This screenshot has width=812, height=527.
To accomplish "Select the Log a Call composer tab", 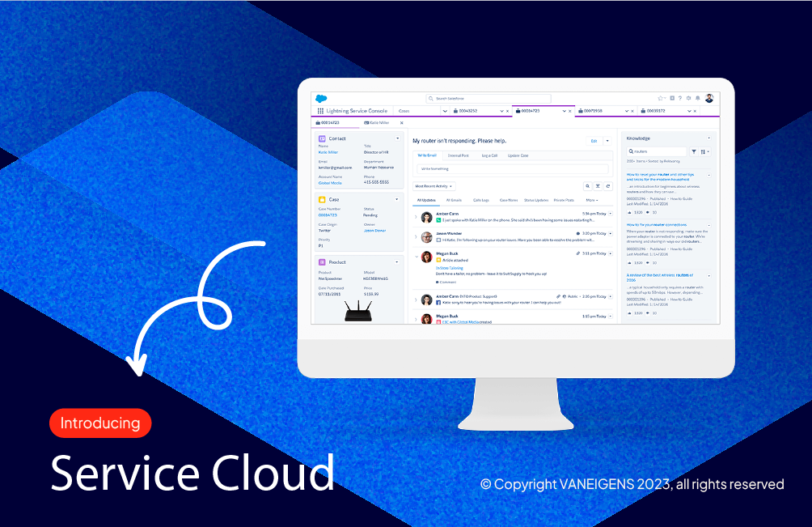I will point(489,155).
